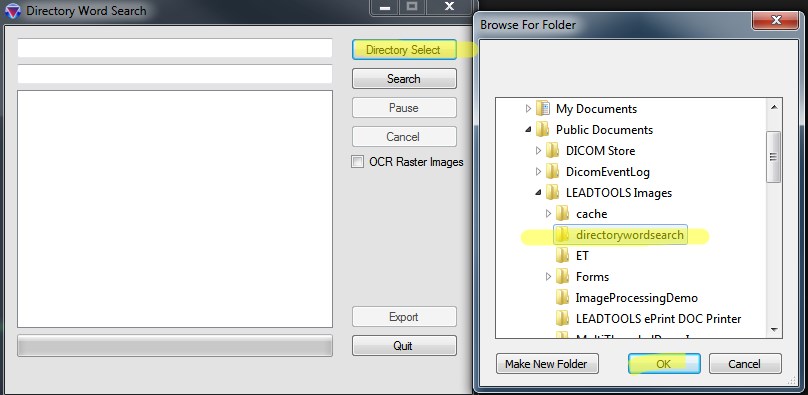This screenshot has width=808, height=395.
Task: Select the cache folder label
Action: (592, 214)
